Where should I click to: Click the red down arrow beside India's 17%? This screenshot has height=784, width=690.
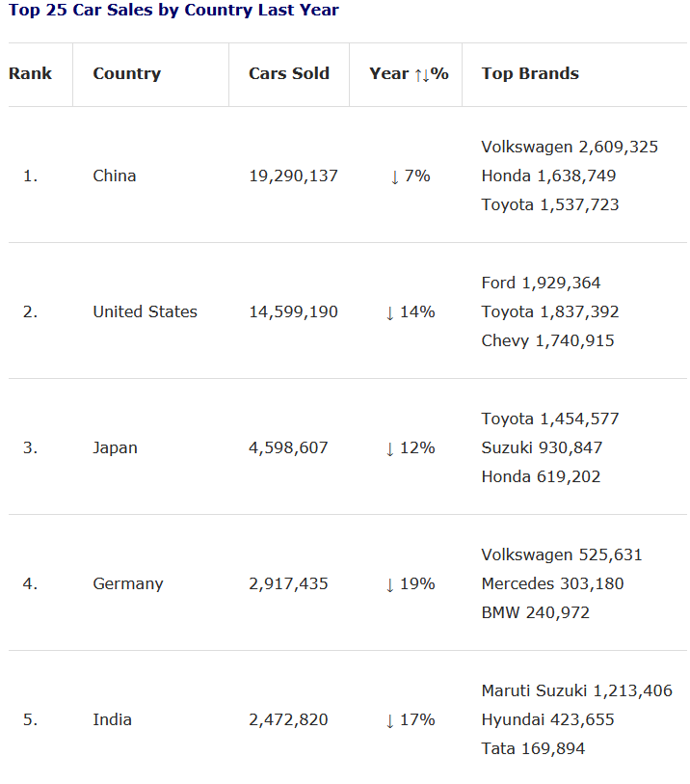pos(389,720)
